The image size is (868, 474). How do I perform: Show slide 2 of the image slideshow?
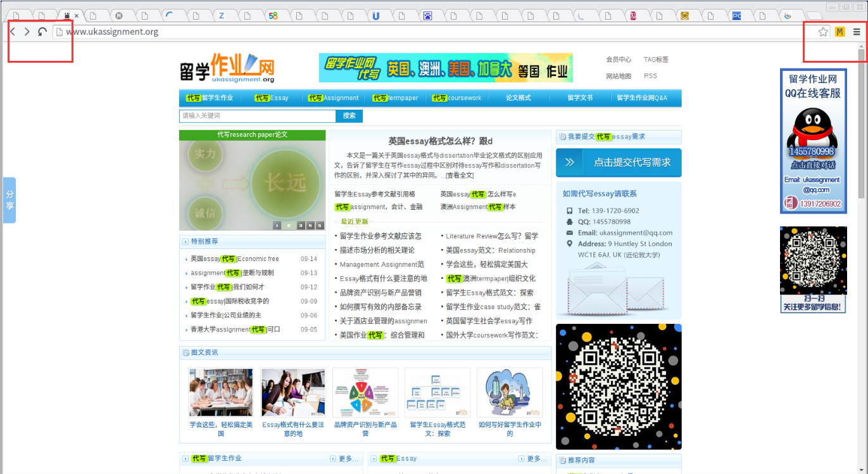pos(289,226)
